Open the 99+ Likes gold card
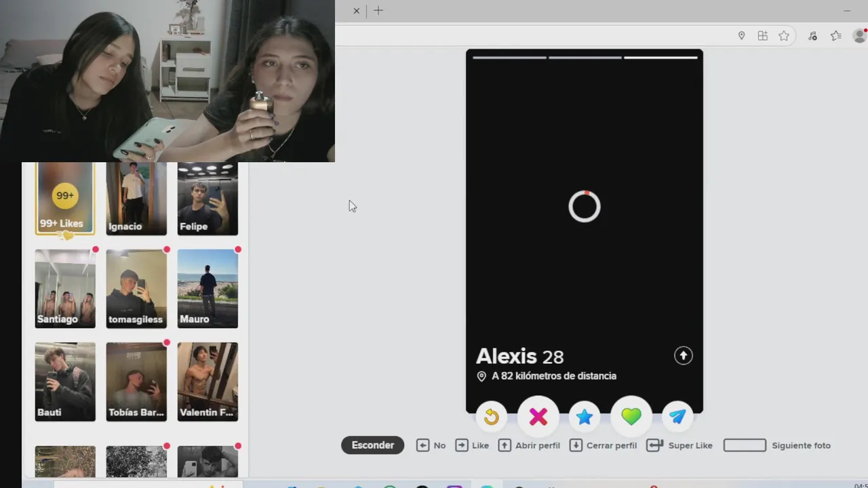868x488 pixels. [65, 199]
